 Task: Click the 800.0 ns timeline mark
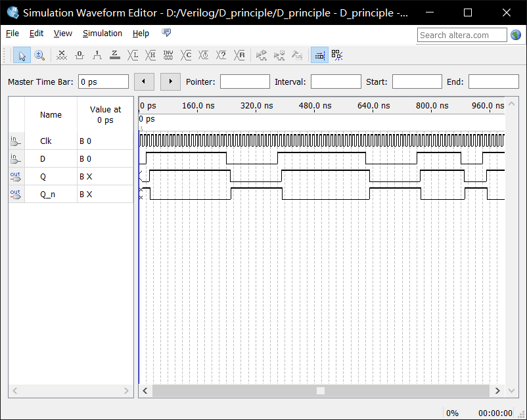point(432,106)
